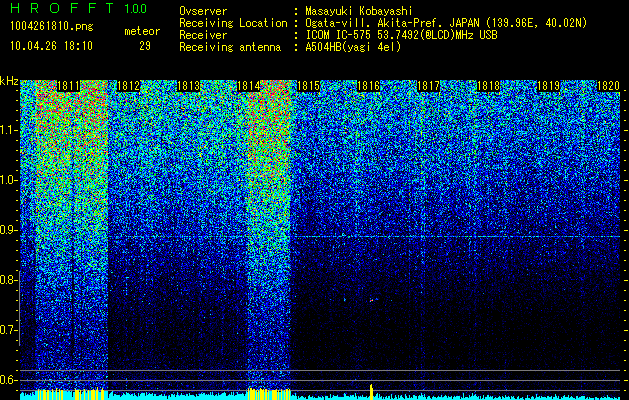
Task: Click the Receiver label
Action: 203,35
